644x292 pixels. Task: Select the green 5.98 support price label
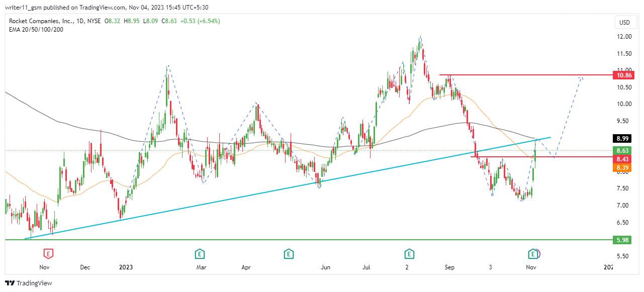pos(623,240)
